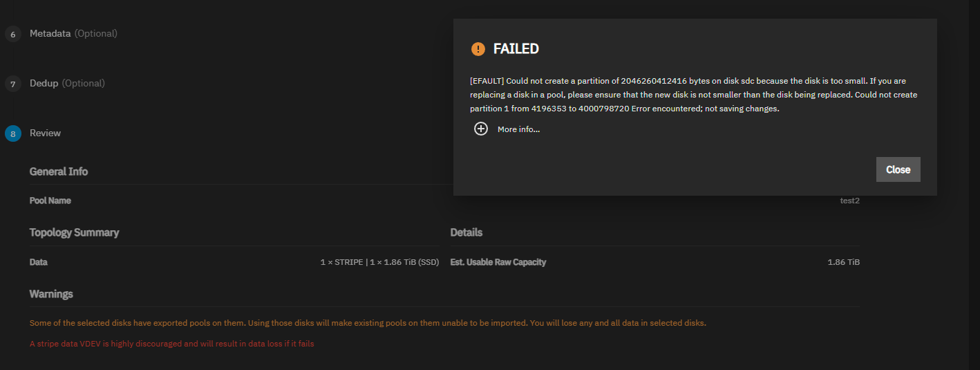Click the Details heading

point(467,232)
